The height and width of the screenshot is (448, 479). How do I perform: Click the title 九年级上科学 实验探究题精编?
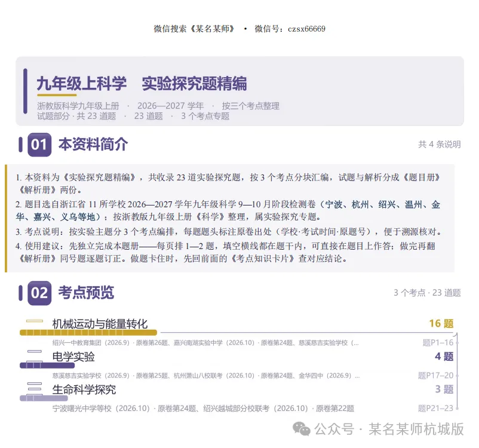click(x=142, y=84)
